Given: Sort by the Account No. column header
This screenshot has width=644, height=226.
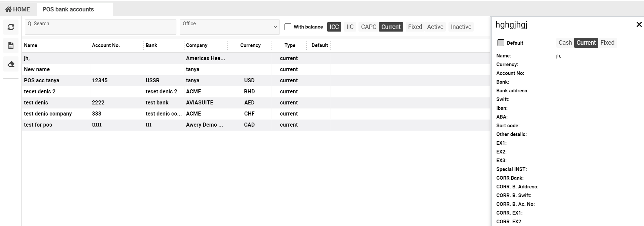Looking at the screenshot, I should pos(106,45).
